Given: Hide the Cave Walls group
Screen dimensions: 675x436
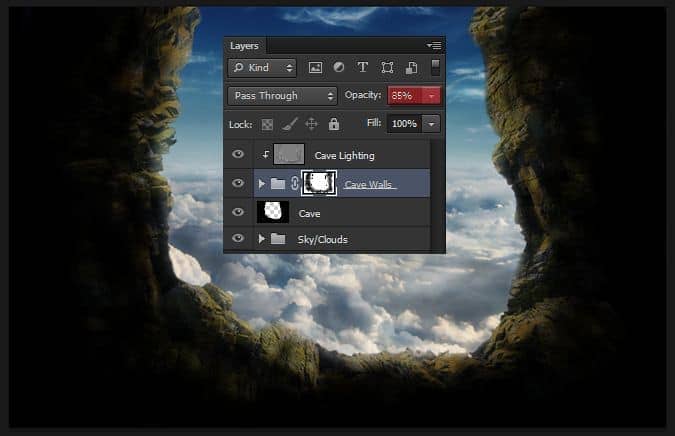Looking at the screenshot, I should (238, 183).
